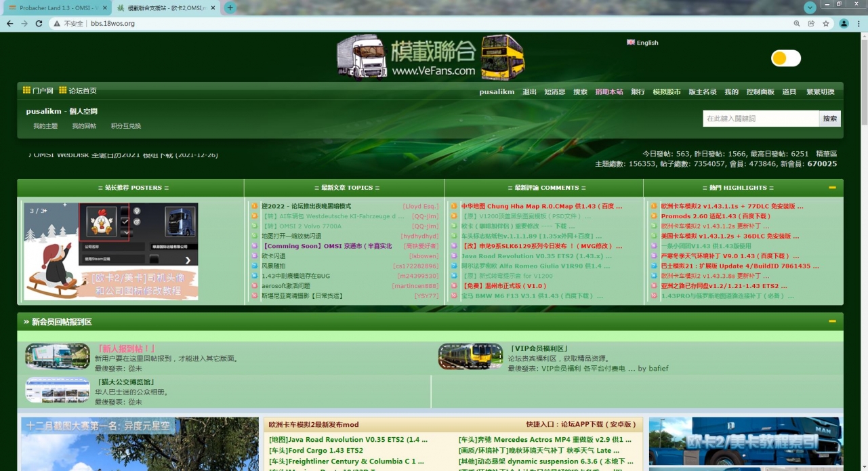The image size is (868, 471).
Task: Click inside the keyword search field
Action: pyautogui.click(x=761, y=119)
